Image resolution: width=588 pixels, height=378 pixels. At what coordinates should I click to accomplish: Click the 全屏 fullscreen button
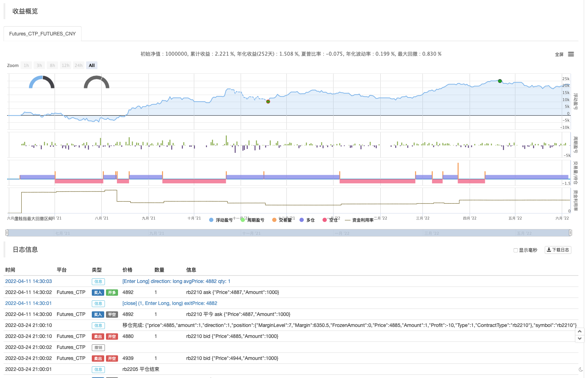pos(559,54)
